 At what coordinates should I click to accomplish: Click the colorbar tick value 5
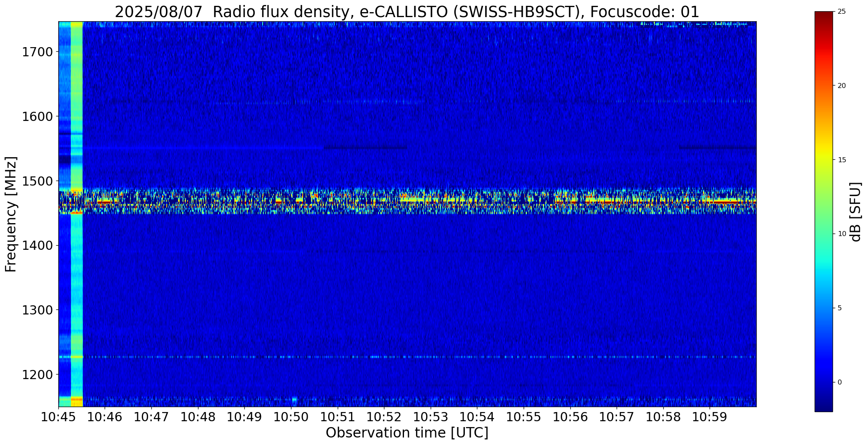pyautogui.click(x=840, y=308)
